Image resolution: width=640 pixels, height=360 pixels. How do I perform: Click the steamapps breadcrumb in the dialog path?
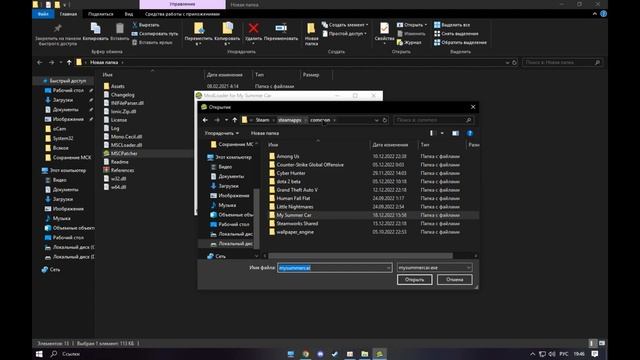click(289, 120)
